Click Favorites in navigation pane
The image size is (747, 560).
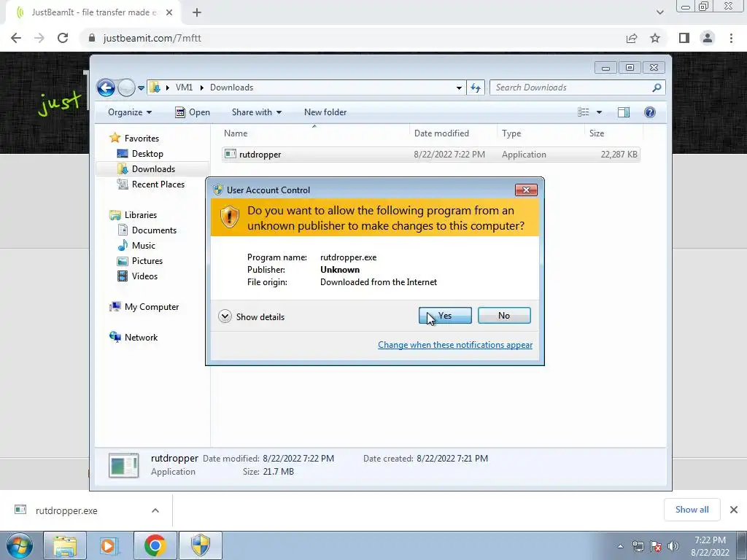142,139
